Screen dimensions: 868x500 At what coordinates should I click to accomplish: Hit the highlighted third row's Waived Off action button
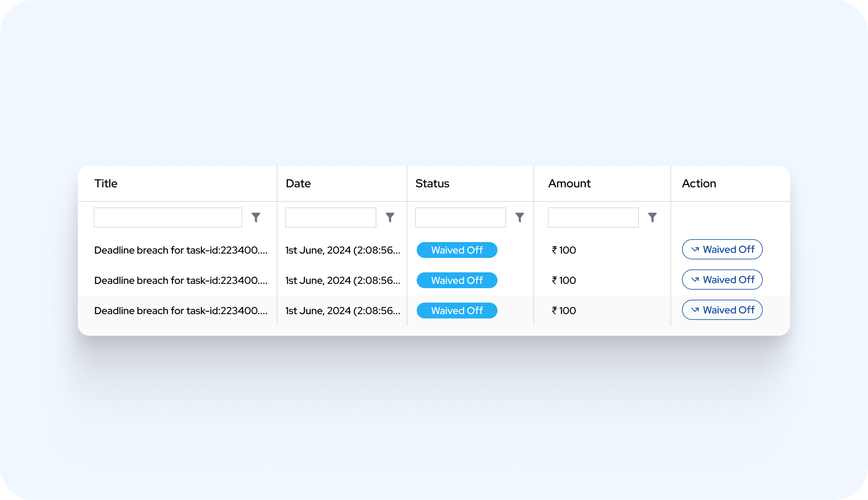tap(722, 310)
